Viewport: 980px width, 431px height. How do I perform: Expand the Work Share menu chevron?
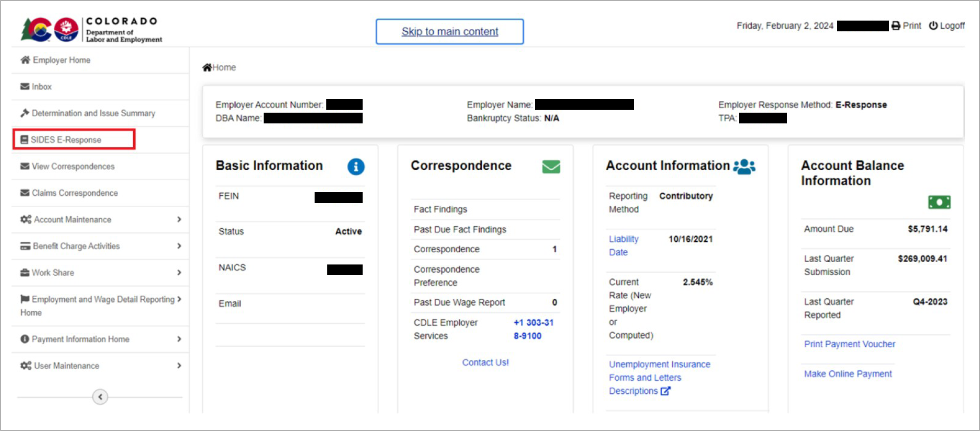tap(179, 272)
